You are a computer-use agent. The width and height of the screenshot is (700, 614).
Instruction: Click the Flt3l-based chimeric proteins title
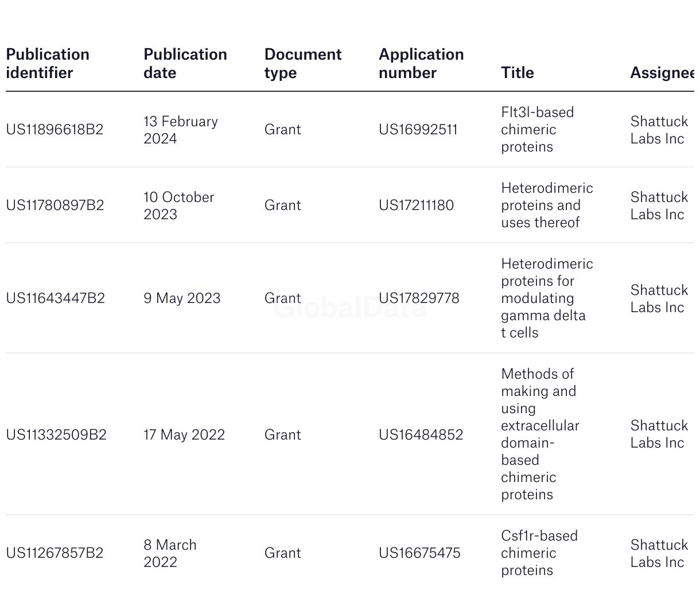coord(538,130)
